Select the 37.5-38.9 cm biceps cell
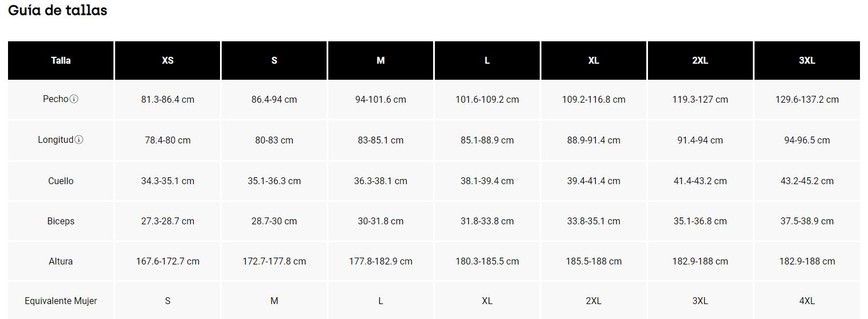Image resolution: width=868 pixels, height=319 pixels. click(807, 221)
